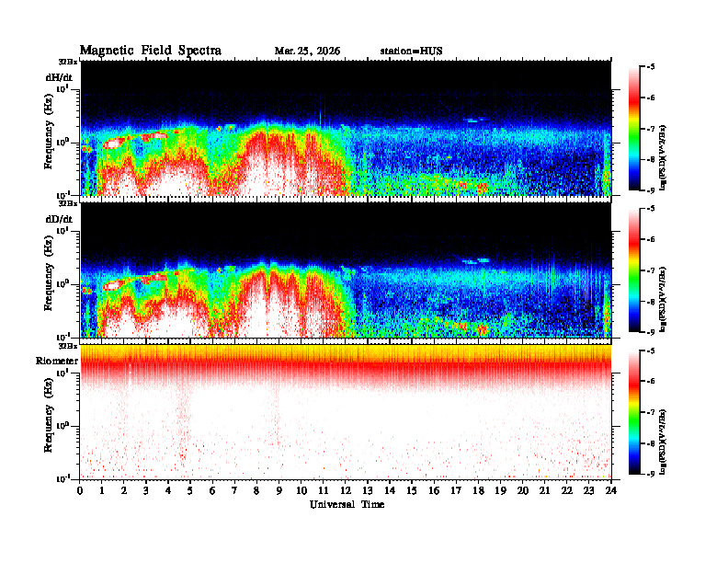Click the "-6" tick on Riometer colorbar
728x563 pixels.
tap(651, 382)
